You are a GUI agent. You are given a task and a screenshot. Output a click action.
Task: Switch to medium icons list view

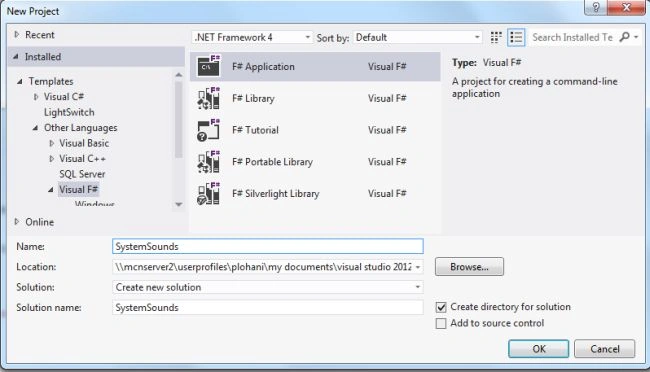[516, 37]
